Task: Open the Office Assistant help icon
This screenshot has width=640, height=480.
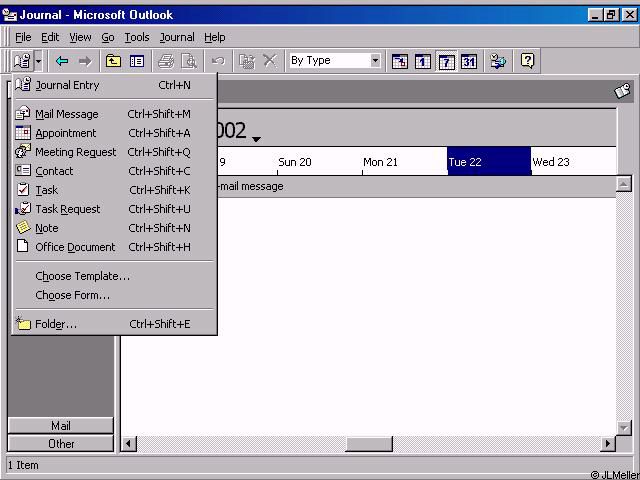Action: click(x=527, y=61)
